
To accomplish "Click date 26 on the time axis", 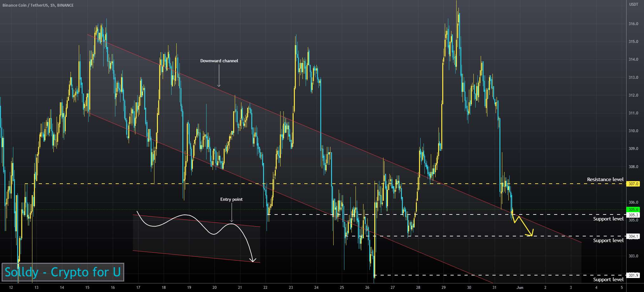I will pos(367,288).
